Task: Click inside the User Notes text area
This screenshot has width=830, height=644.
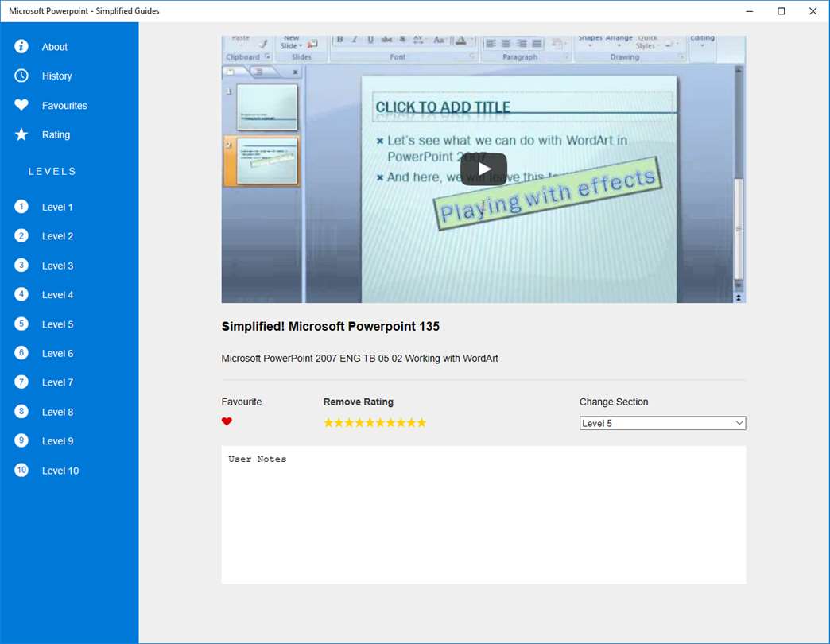Action: (x=483, y=515)
